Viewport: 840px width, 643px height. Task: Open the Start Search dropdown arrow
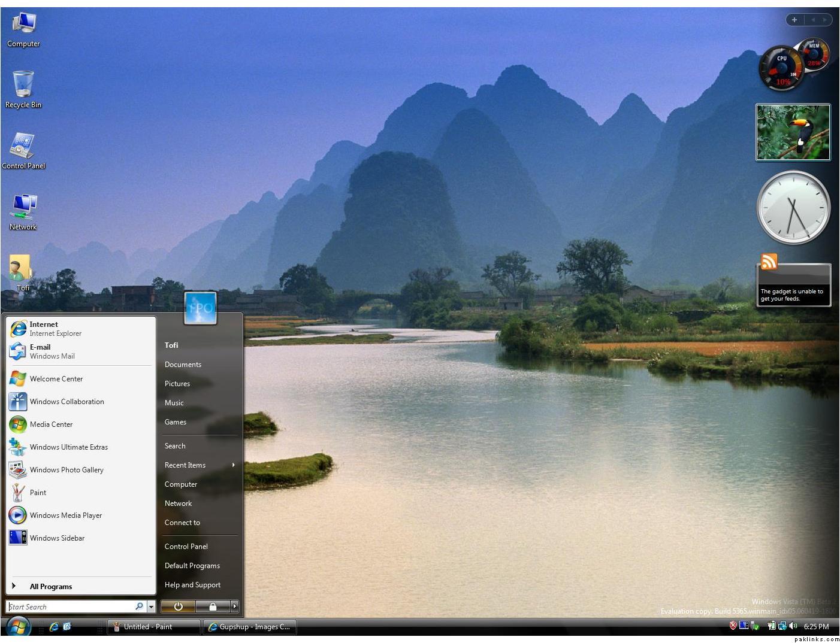[151, 606]
